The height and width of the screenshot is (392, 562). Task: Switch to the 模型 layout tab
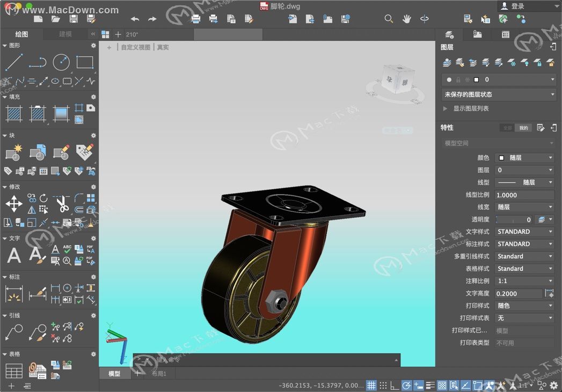point(114,374)
